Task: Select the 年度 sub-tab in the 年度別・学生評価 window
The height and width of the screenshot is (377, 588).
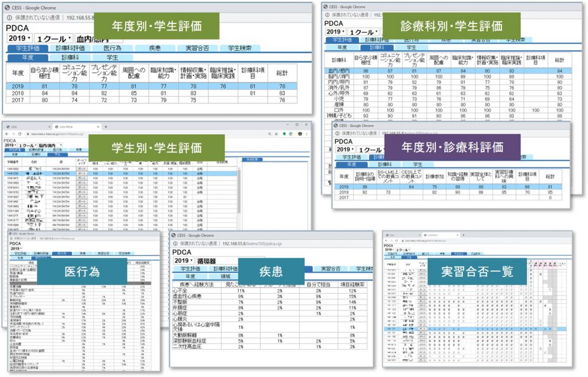Action: 28,57
